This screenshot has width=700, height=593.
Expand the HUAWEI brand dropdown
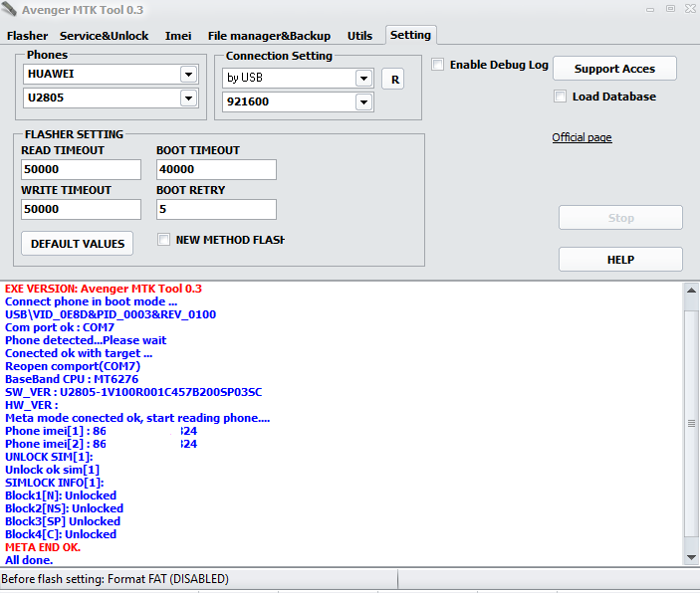[x=189, y=74]
